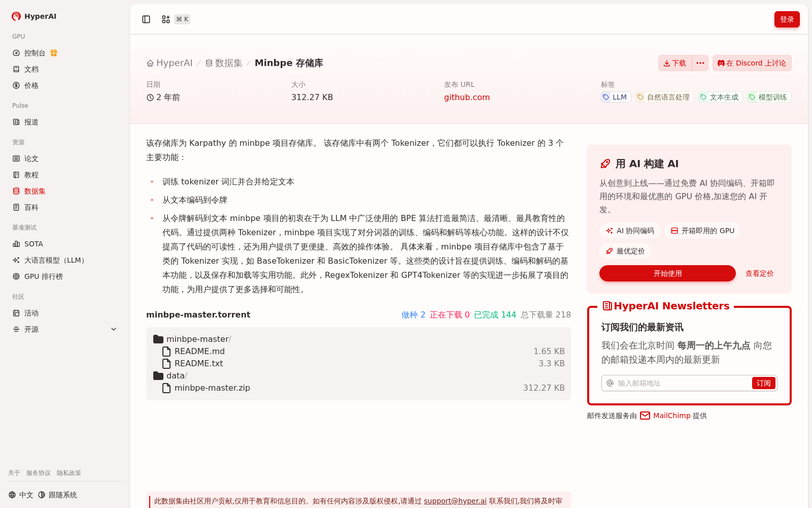
Task: Click the HyperAI logo in sidebar
Action: coord(33,16)
